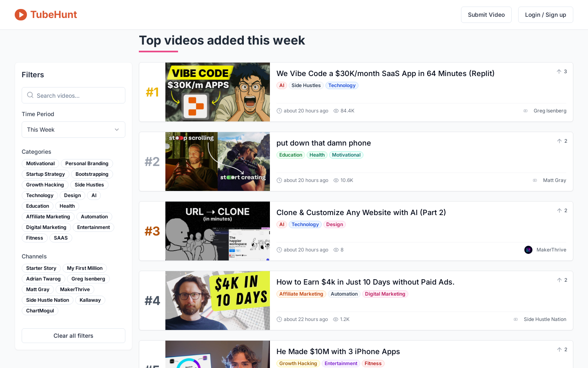
Task: Click the AI tag on the Vibe Code video
Action: (x=282, y=85)
